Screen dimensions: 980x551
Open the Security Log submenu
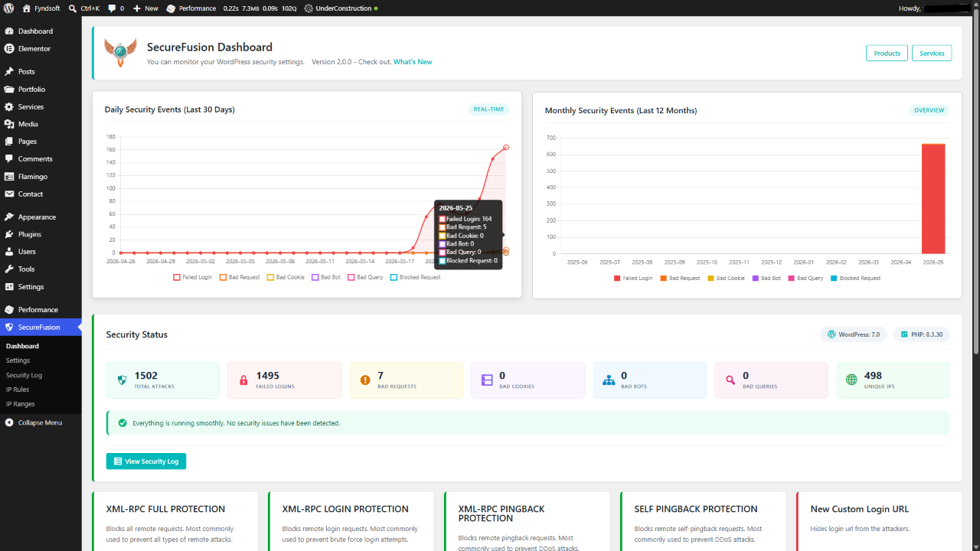click(x=24, y=375)
